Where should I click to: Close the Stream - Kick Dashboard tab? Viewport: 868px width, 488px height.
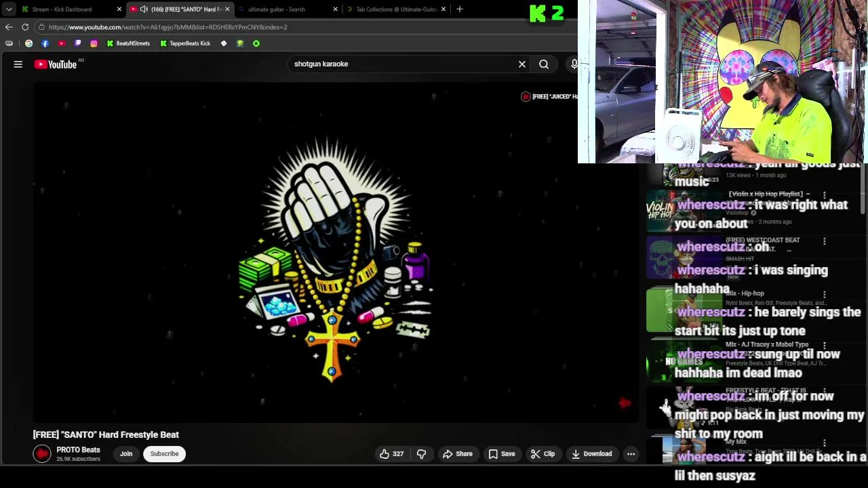tap(119, 9)
